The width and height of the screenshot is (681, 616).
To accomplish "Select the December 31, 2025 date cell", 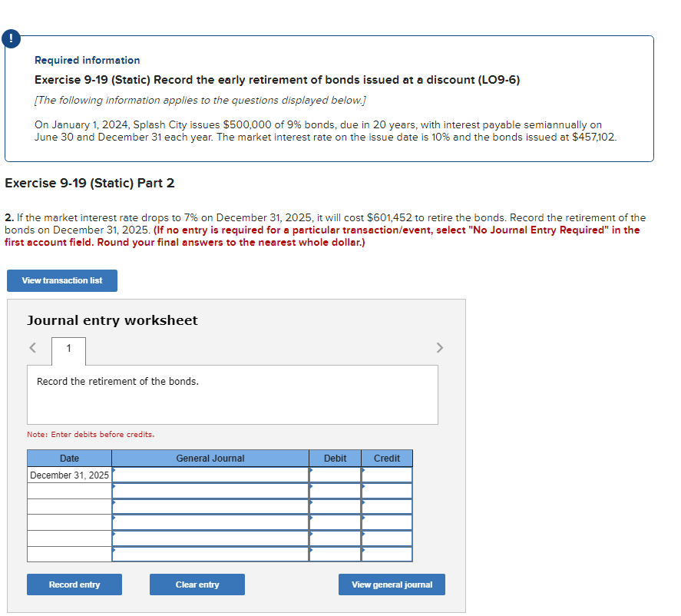I will click(x=69, y=475).
